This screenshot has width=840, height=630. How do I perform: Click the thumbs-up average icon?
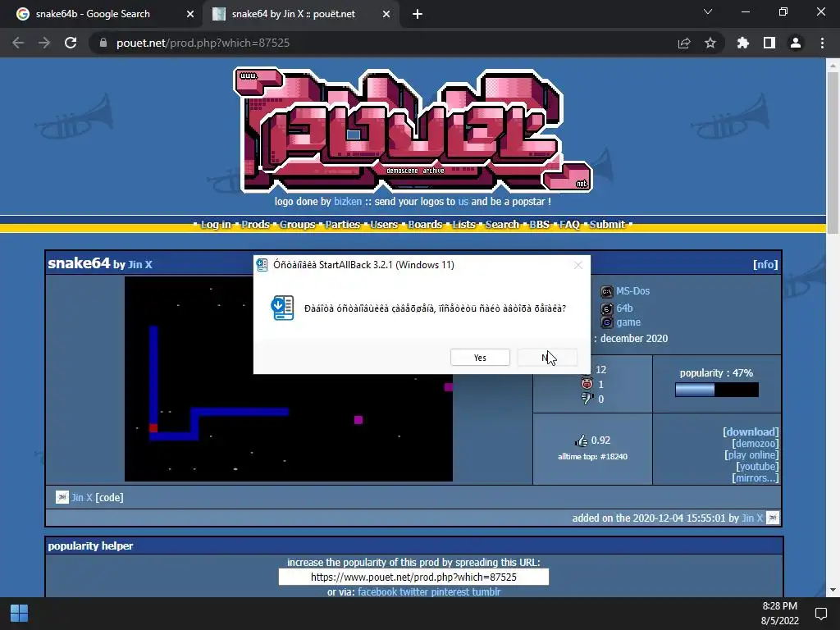pyautogui.click(x=581, y=441)
